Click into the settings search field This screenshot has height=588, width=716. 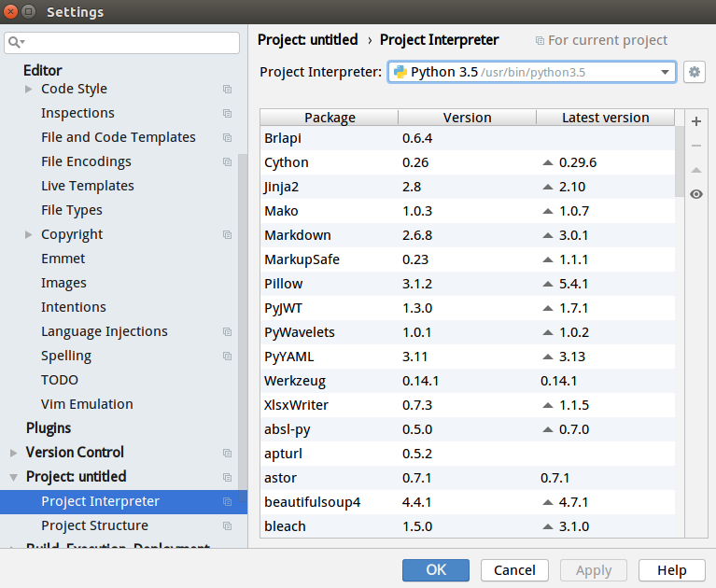(x=131, y=43)
